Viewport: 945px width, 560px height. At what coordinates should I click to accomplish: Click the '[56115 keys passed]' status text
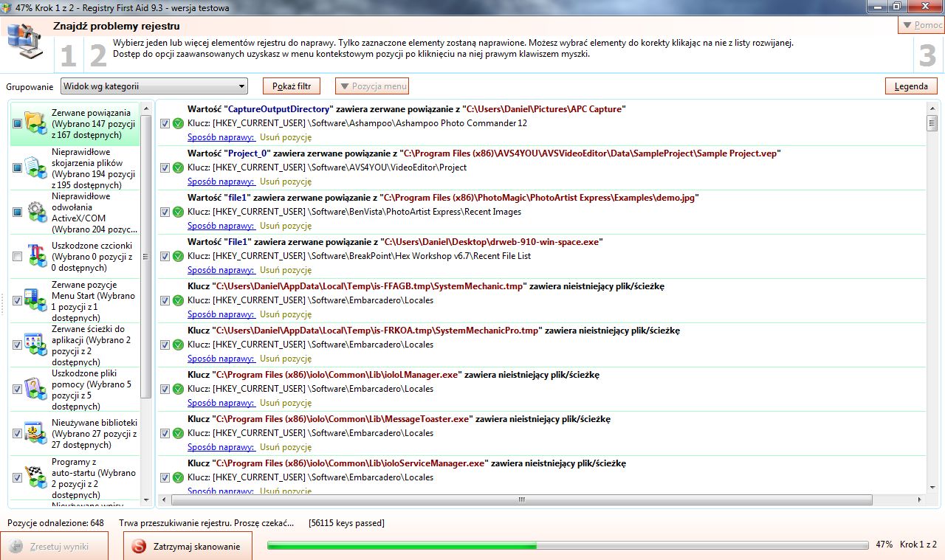click(346, 523)
